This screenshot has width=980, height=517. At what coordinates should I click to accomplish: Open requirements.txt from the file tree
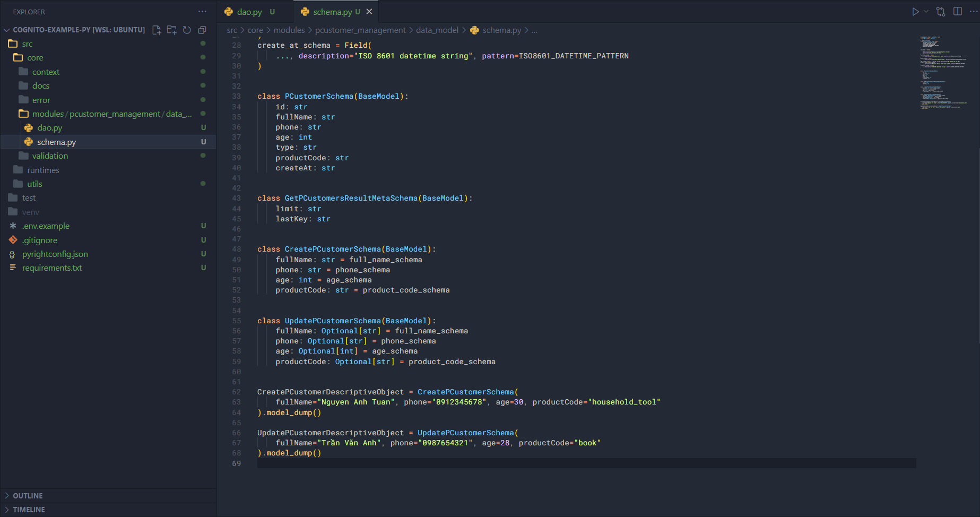pos(52,268)
